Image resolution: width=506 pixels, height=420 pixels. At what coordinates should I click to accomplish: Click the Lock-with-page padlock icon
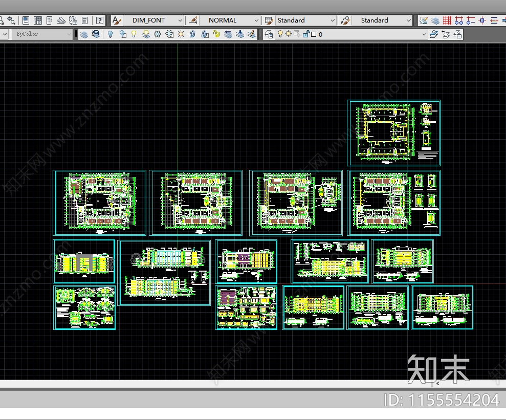pyautogui.click(x=204, y=34)
